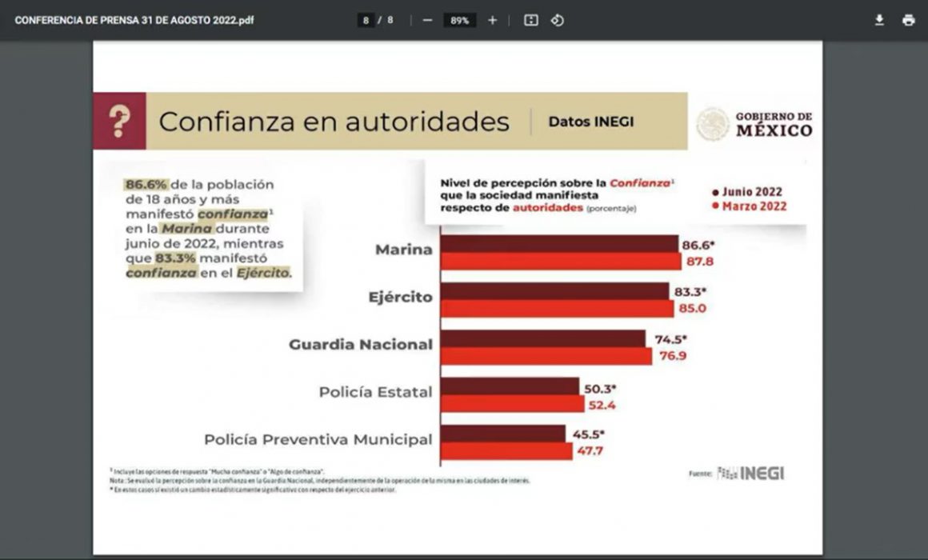Click the red question mark icon on the slide
The height and width of the screenshot is (560, 928).
[119, 121]
